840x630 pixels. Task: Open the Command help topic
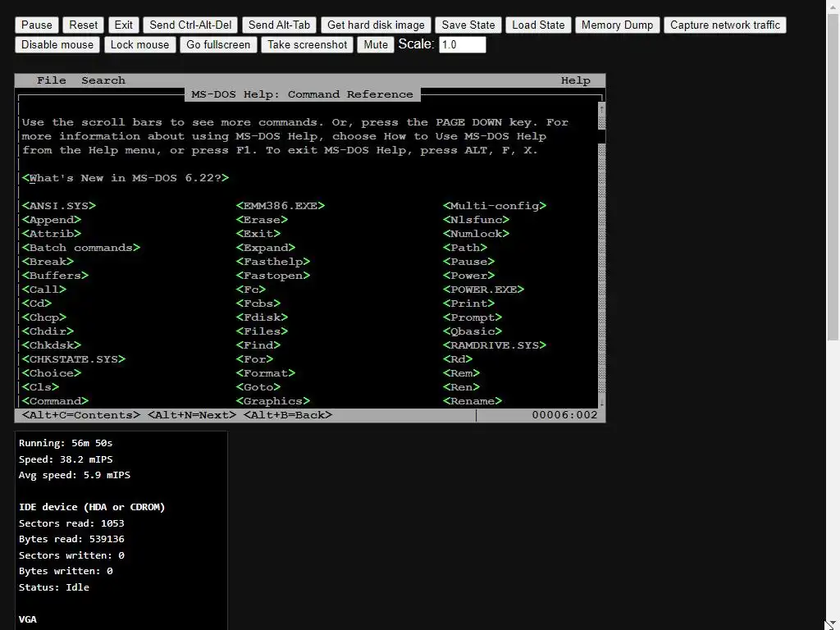[x=55, y=400]
